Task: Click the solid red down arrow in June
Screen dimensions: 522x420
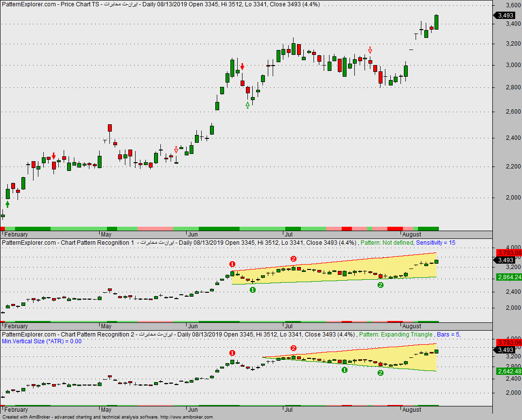Action: (243, 67)
